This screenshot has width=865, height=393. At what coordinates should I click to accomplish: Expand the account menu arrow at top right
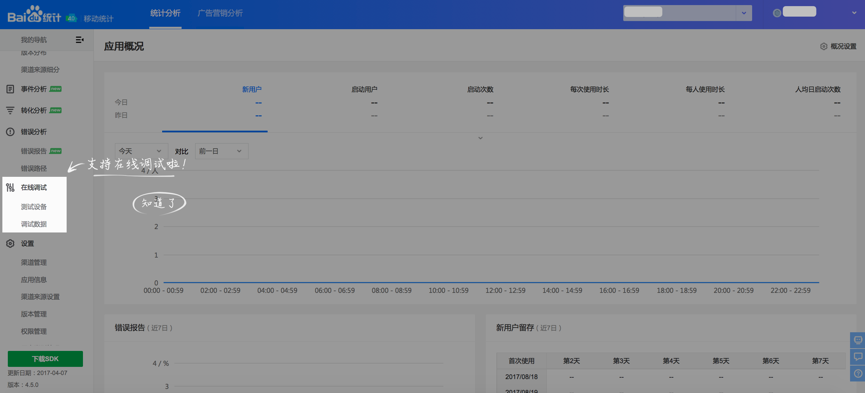pos(853,13)
